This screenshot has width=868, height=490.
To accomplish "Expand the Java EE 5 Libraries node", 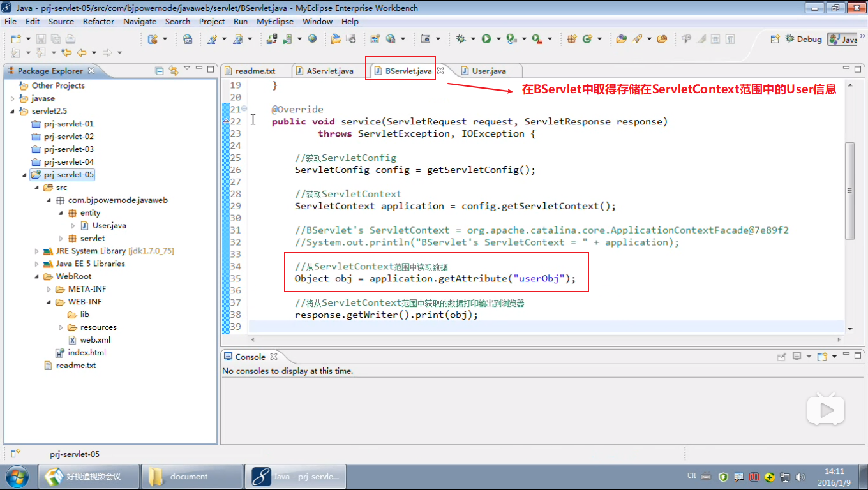I will 37,264.
